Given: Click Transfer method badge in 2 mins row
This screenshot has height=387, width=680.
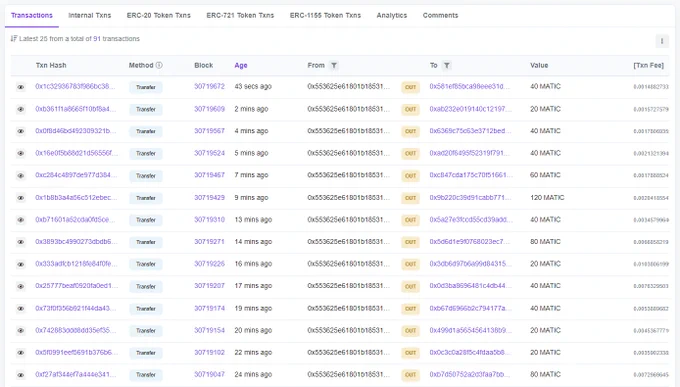Looking at the screenshot, I should click(146, 109).
